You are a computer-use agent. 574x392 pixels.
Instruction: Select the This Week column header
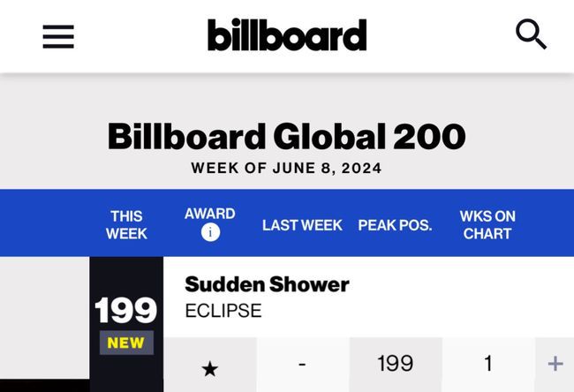point(126,224)
